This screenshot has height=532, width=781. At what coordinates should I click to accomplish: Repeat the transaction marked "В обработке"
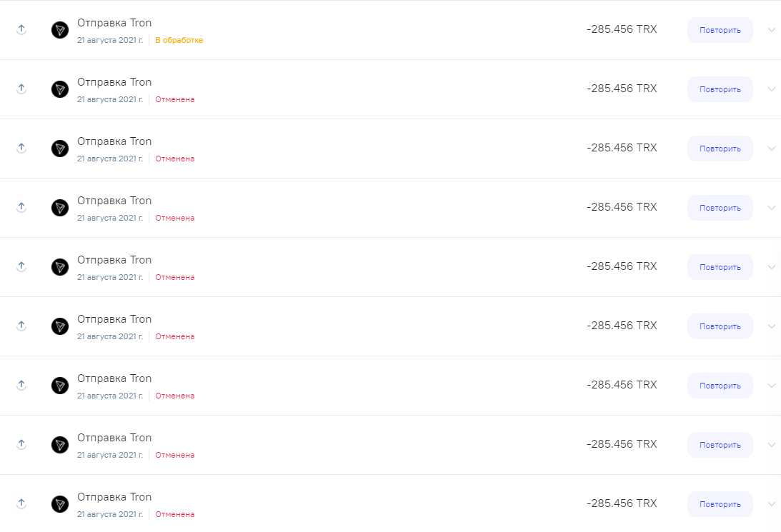click(x=720, y=30)
